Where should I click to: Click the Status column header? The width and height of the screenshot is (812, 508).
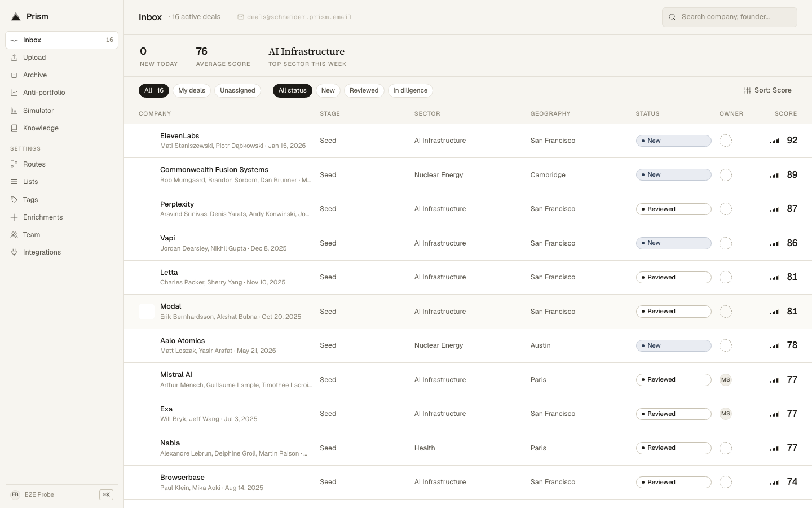coord(648,114)
